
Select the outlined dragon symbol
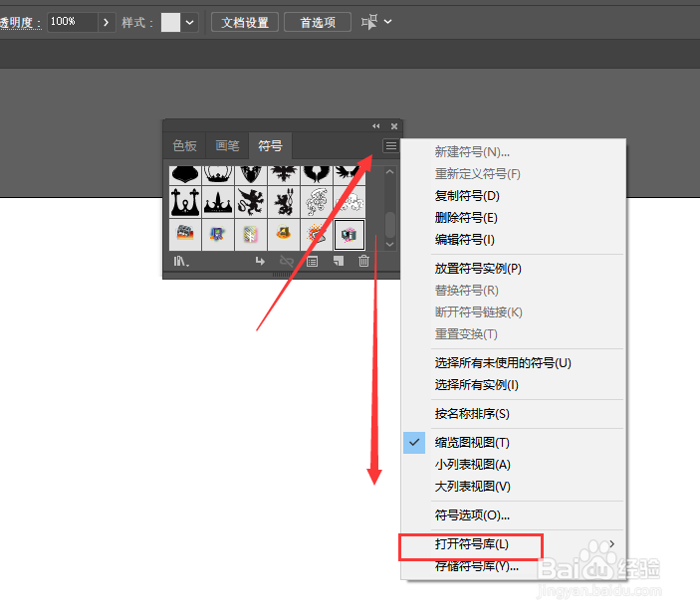[x=317, y=202]
